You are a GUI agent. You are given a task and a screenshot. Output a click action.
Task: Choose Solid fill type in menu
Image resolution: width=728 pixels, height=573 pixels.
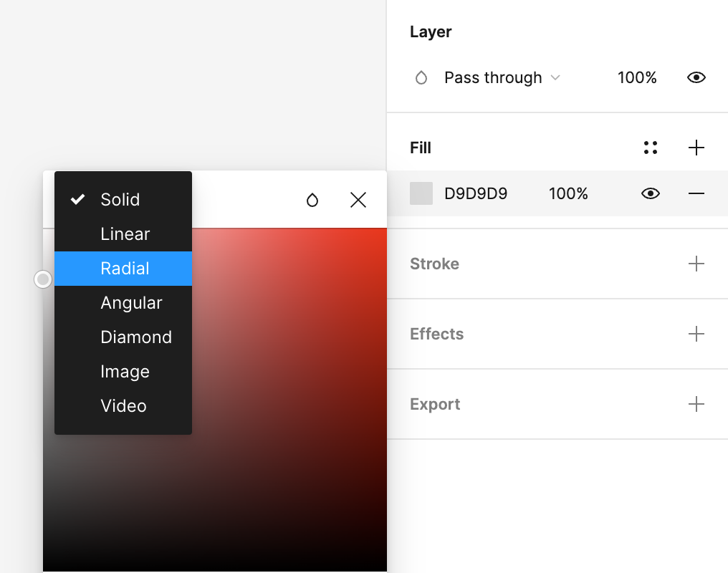[x=123, y=200]
